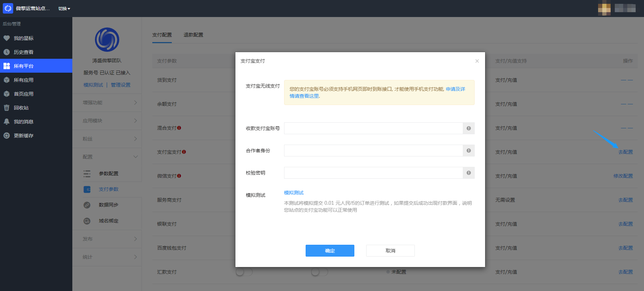Open 历史查看 in sidebar
Screen dimensions: 644x291
coord(36,52)
